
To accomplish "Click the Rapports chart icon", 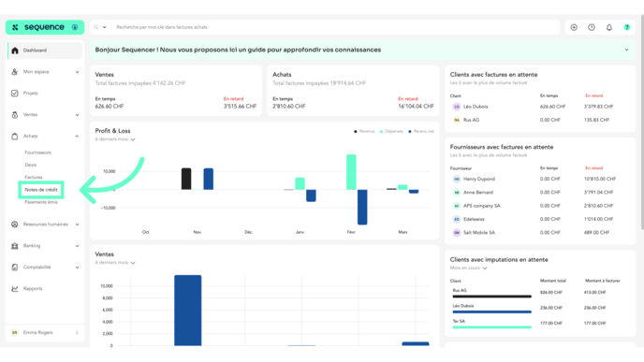I will (x=15, y=289).
